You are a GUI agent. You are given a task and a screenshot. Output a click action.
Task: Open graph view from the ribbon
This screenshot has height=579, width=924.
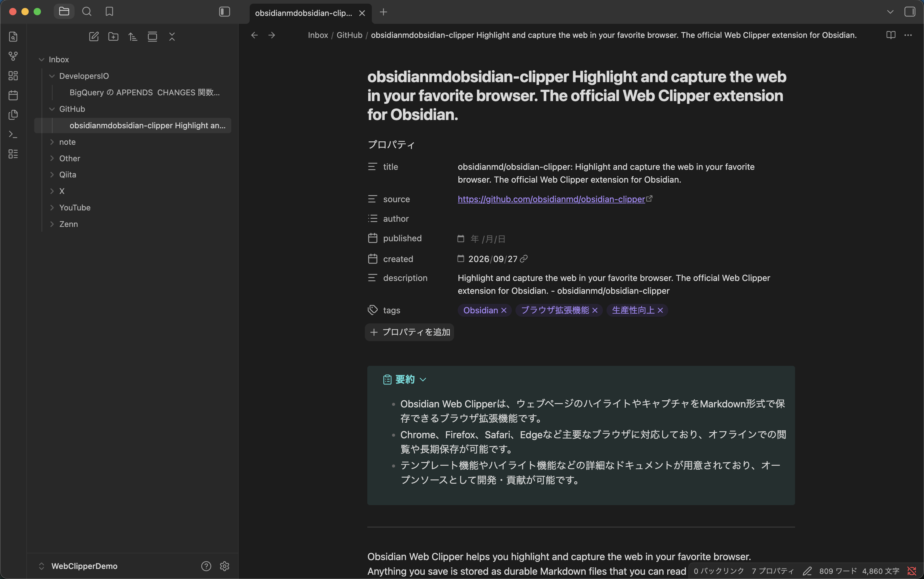13,56
